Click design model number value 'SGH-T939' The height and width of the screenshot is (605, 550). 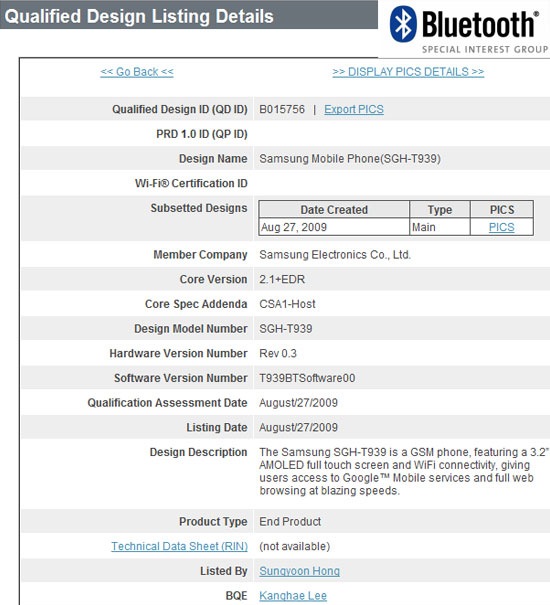click(x=286, y=328)
